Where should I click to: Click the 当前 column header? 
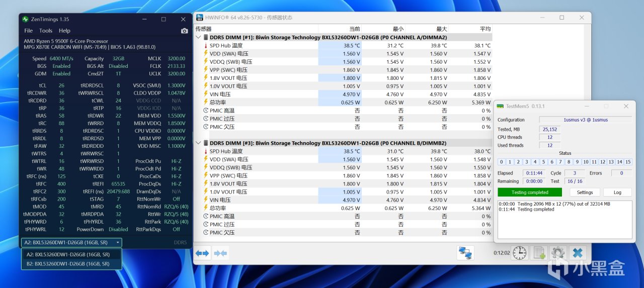354,29
